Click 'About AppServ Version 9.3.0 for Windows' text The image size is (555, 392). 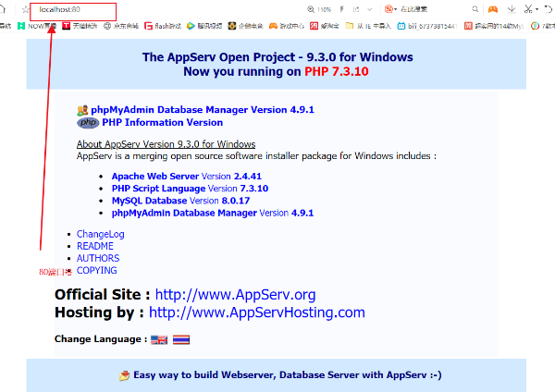point(166,144)
